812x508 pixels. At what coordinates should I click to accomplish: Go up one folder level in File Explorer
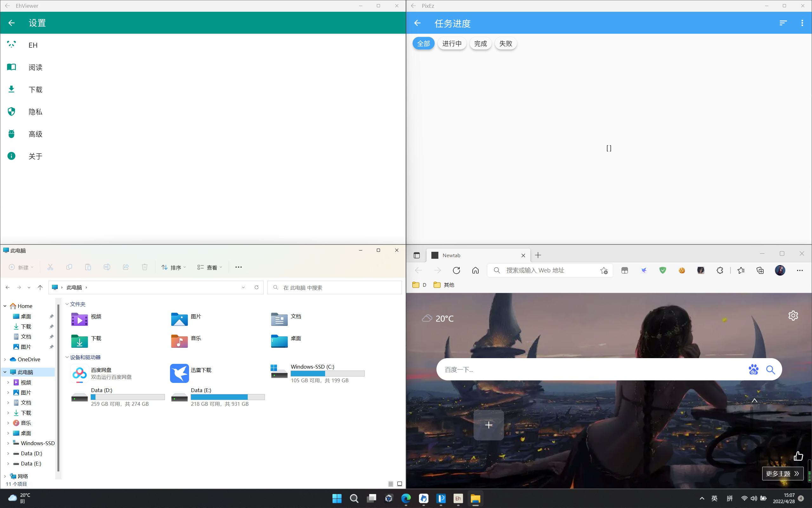tap(40, 287)
